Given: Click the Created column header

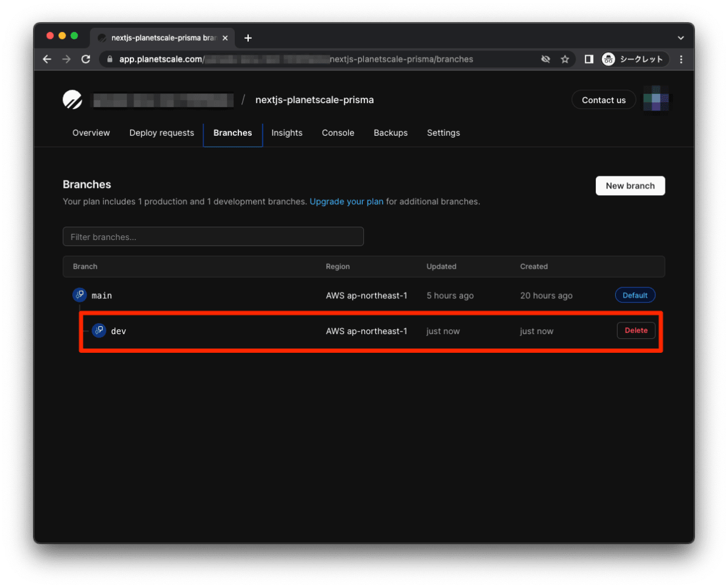Looking at the screenshot, I should point(534,266).
